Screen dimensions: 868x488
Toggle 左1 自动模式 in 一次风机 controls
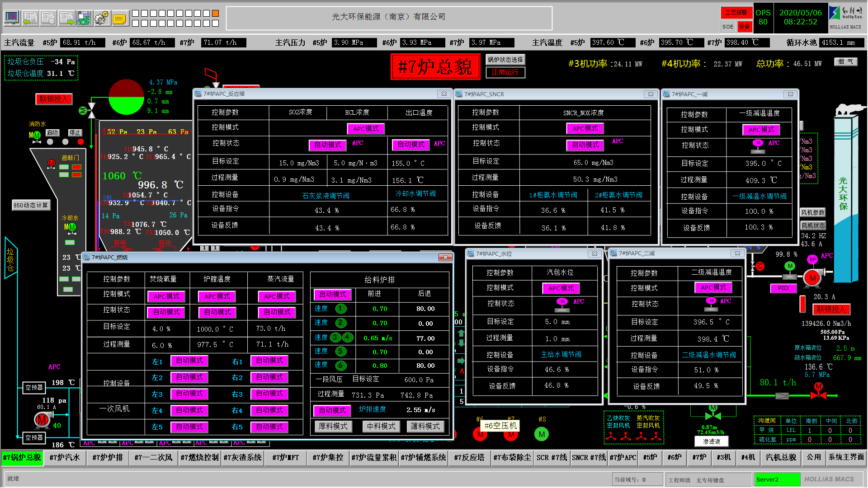[189, 361]
